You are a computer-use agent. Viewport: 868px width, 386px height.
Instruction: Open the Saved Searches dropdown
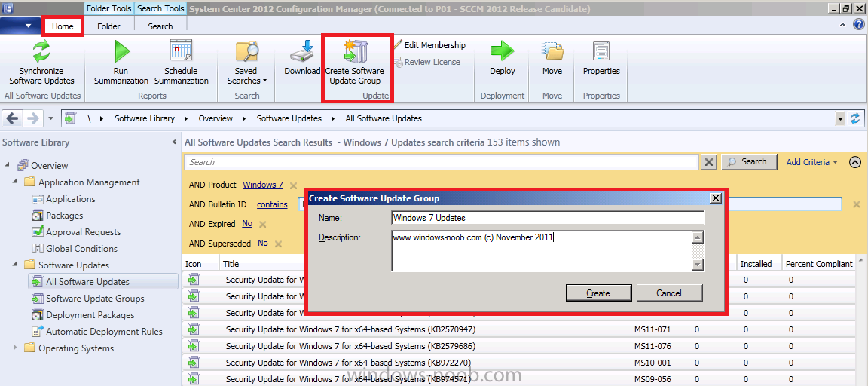point(246,62)
